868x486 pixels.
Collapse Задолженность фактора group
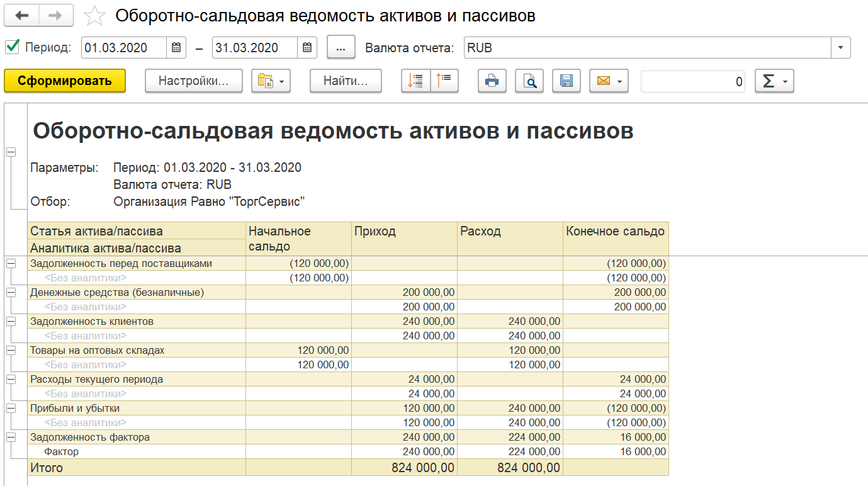10,438
